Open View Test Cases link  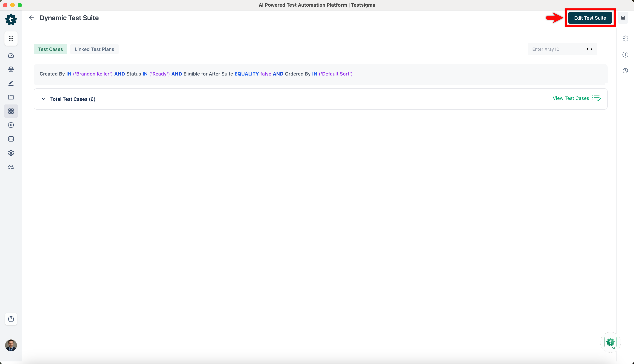(571, 98)
